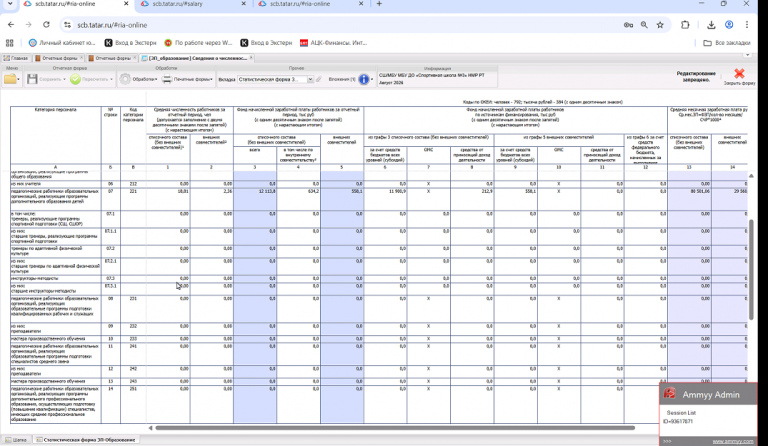Open the АЦК-Финансы. Инт... bookmark

coord(334,43)
